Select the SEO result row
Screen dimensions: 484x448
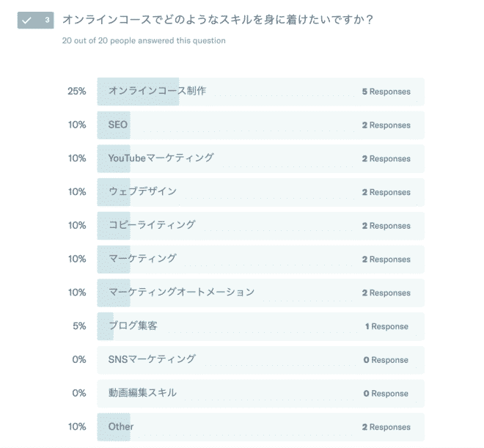261,125
